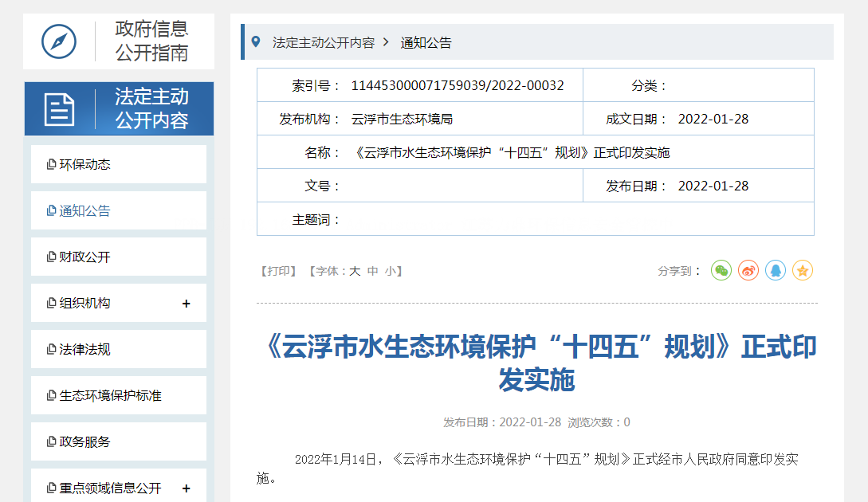Share using the Qzone star icon
The height and width of the screenshot is (502, 868).
[803, 270]
